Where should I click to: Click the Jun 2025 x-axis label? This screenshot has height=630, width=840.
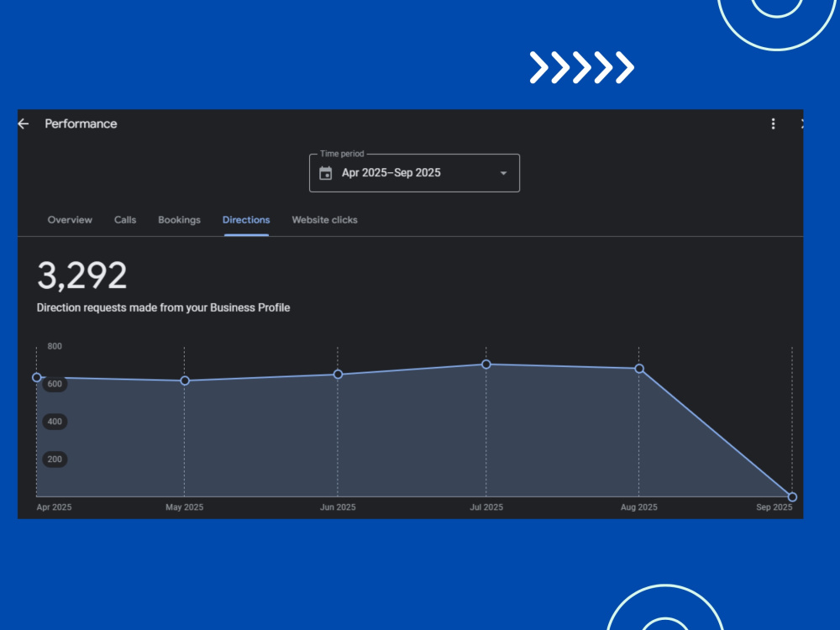[x=338, y=507]
